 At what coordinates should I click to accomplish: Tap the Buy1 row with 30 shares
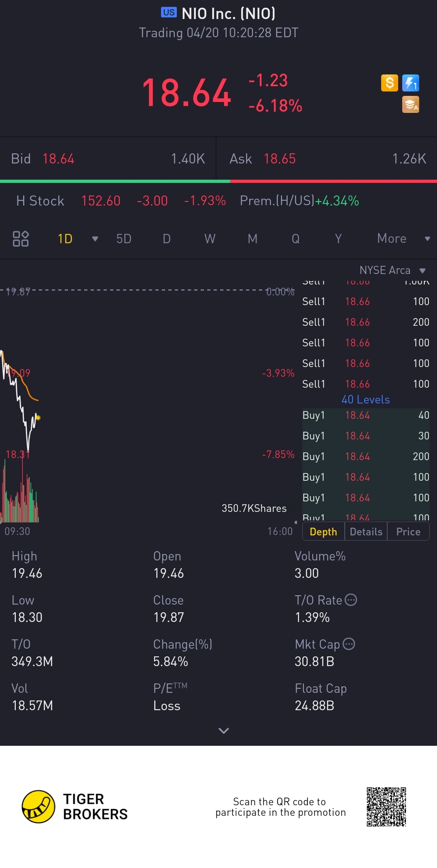pos(366,436)
